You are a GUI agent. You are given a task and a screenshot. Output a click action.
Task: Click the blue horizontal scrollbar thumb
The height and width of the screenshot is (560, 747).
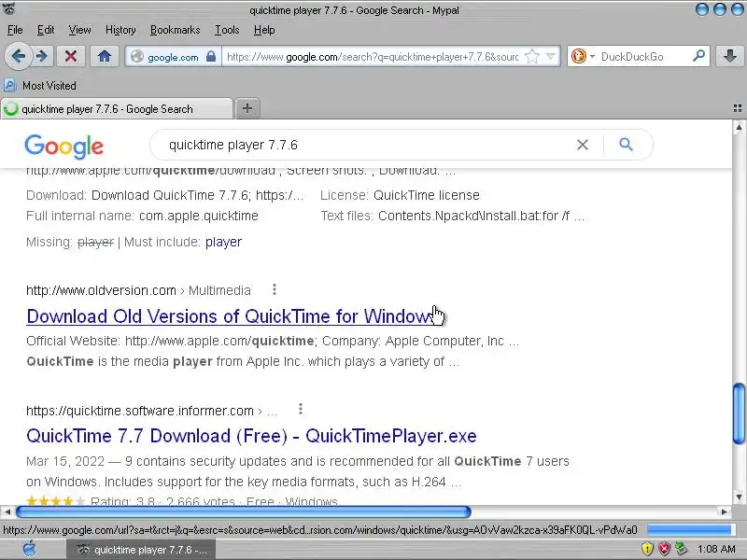[244, 511]
